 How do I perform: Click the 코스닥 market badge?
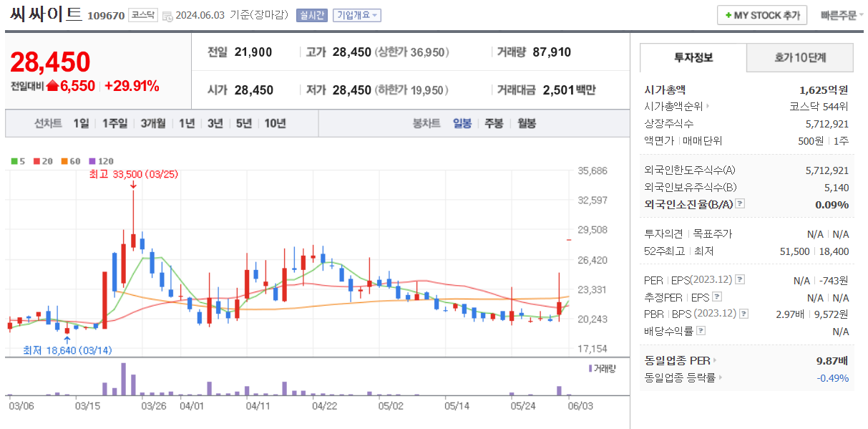142,15
